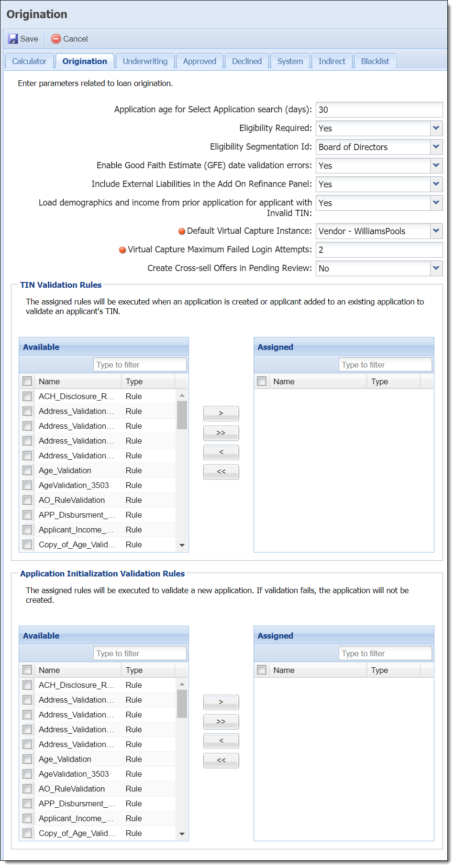Click Application Initialization Assigned filter box
Image resolution: width=455 pixels, height=868 pixels.
[x=385, y=653]
